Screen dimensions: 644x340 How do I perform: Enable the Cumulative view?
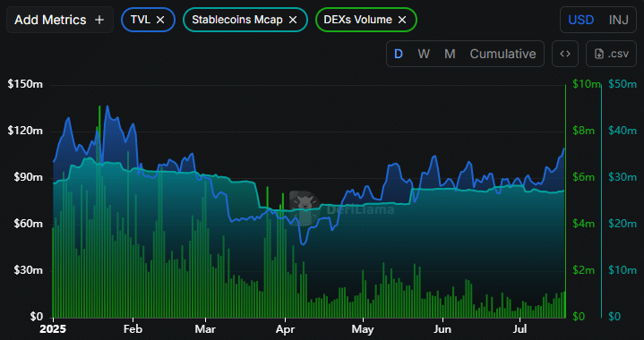[x=502, y=54]
